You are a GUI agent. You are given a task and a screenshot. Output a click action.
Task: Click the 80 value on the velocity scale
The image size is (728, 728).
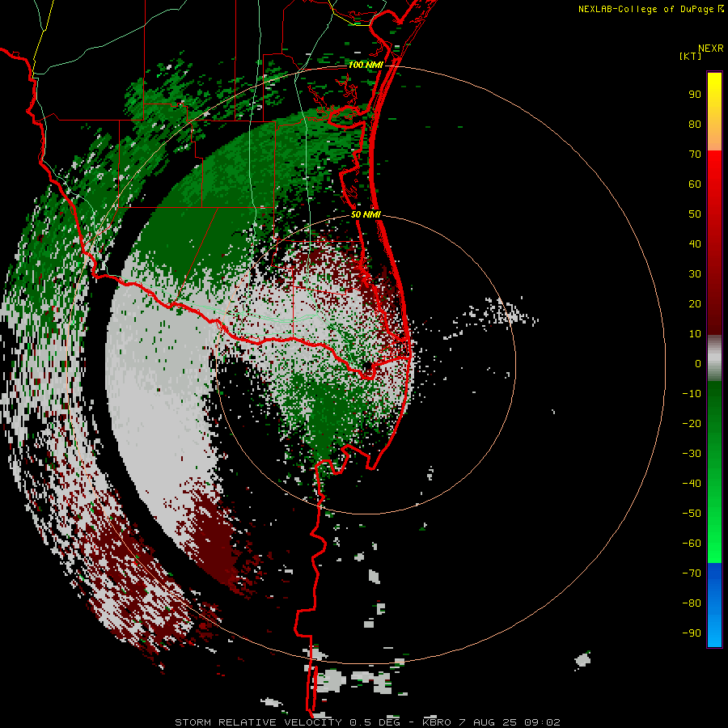[x=695, y=125]
